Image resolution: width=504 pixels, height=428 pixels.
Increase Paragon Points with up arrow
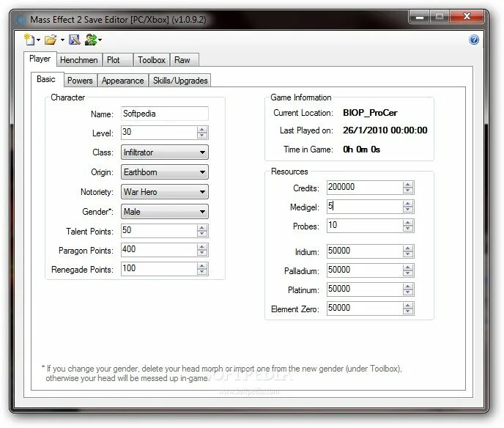(202, 247)
